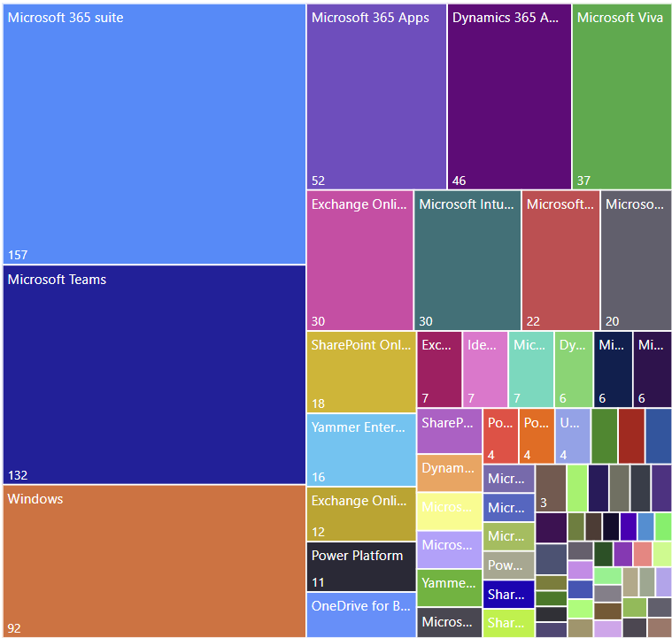Click the orange Po... tile showing 4
Screen dimensions: 672x638
[537, 436]
